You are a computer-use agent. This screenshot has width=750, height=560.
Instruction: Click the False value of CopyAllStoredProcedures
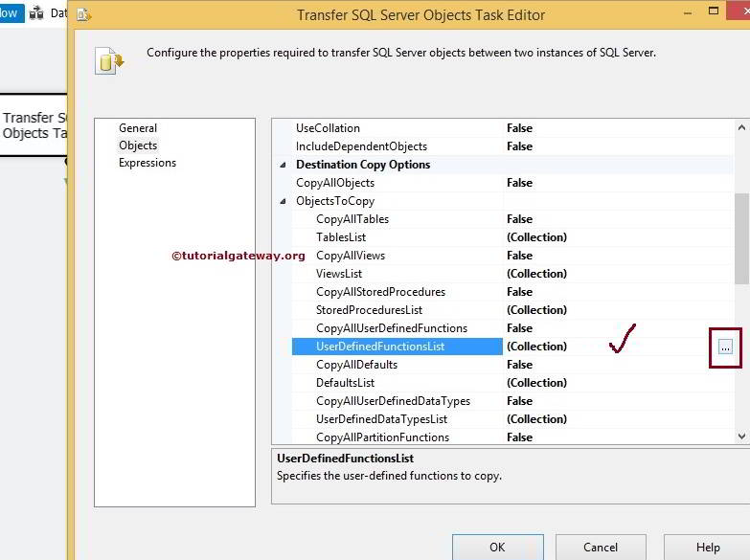tap(519, 292)
